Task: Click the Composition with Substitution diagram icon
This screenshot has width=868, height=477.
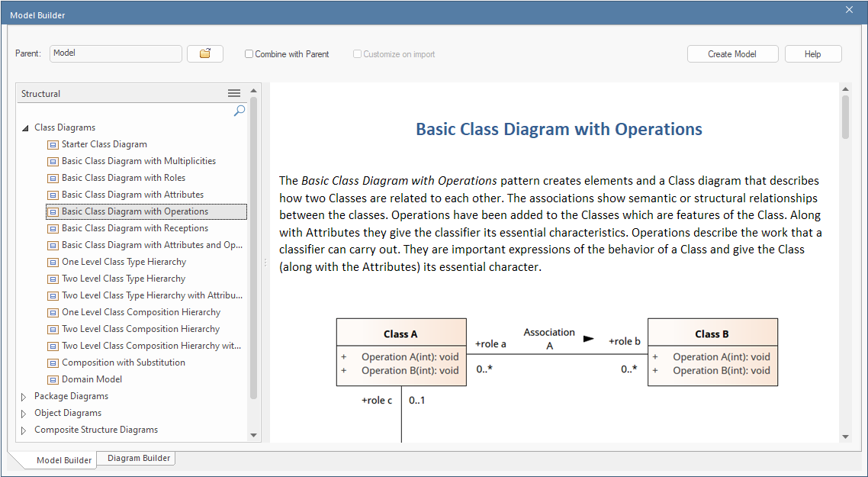Action: (x=53, y=363)
